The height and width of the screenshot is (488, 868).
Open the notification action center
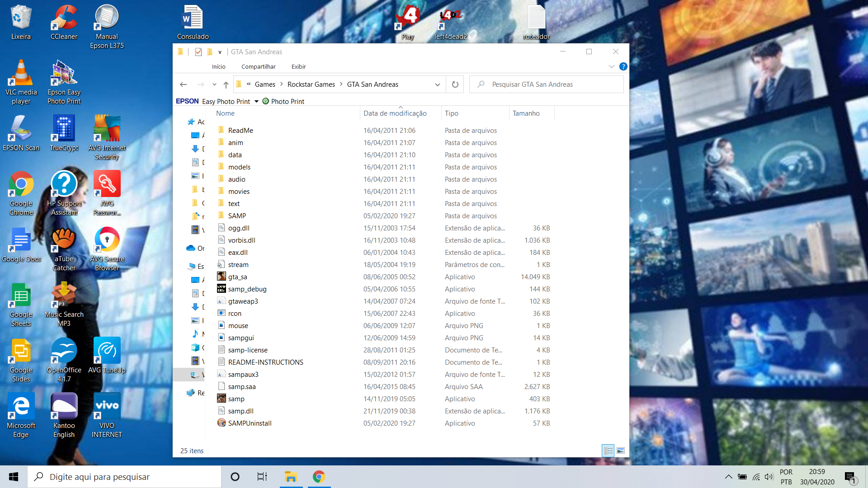click(850, 477)
